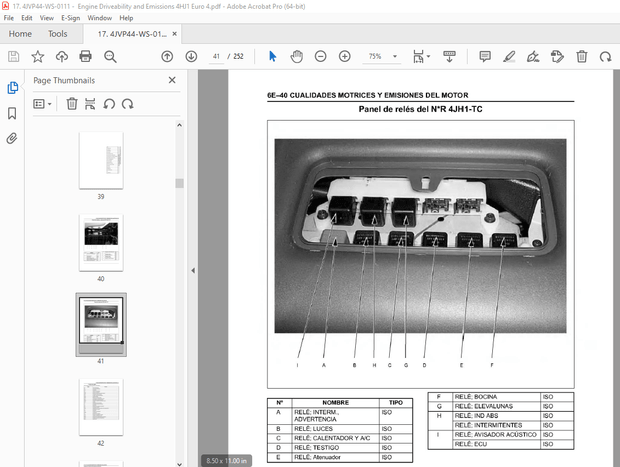Image resolution: width=620 pixels, height=467 pixels.
Task: Zoom in with the plus button
Action: pyautogui.click(x=345, y=57)
